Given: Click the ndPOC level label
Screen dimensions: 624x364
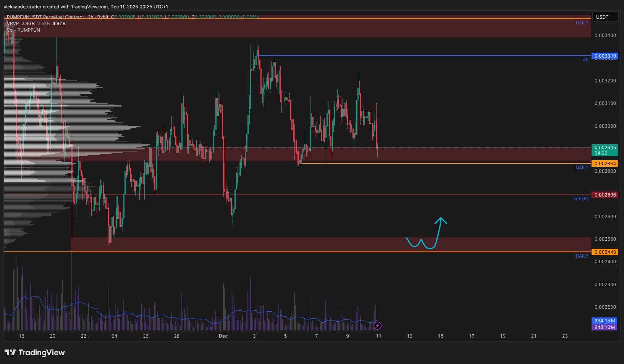Looking at the screenshot, I should 580,199.
